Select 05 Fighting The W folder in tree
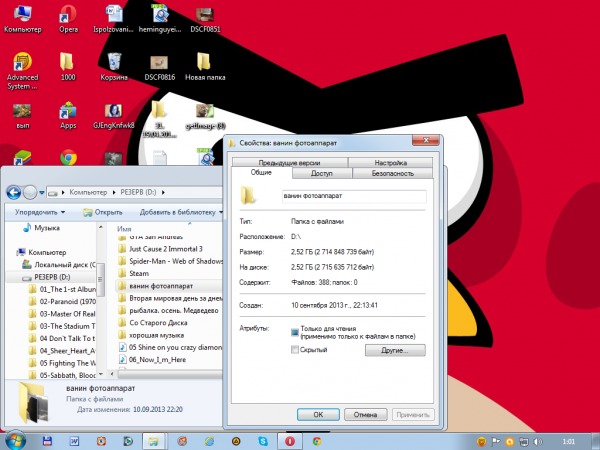Screen dimensions: 600x450 click(x=62, y=363)
